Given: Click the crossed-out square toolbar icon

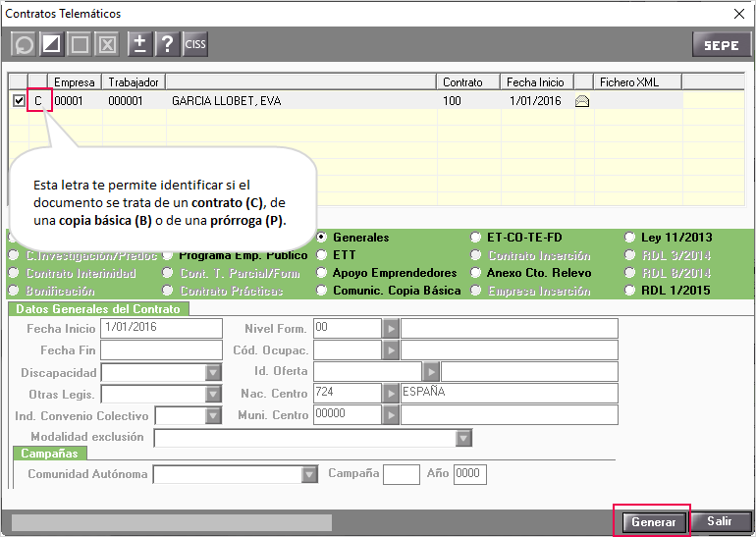Looking at the screenshot, I should [107, 45].
